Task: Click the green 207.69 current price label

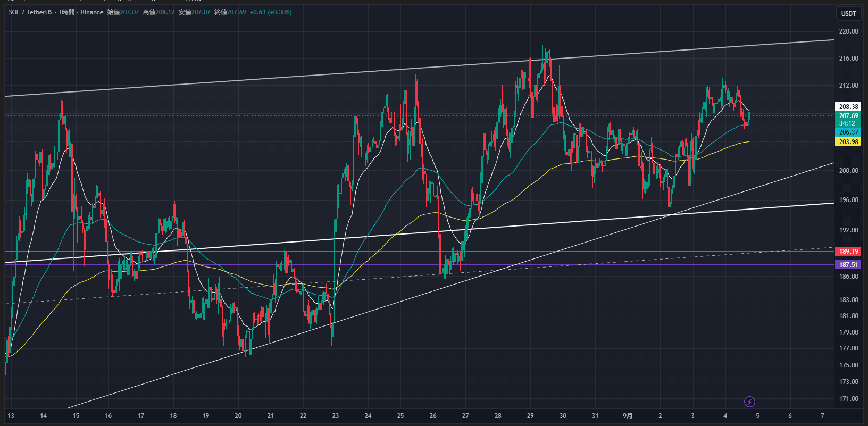Action: 848,116
